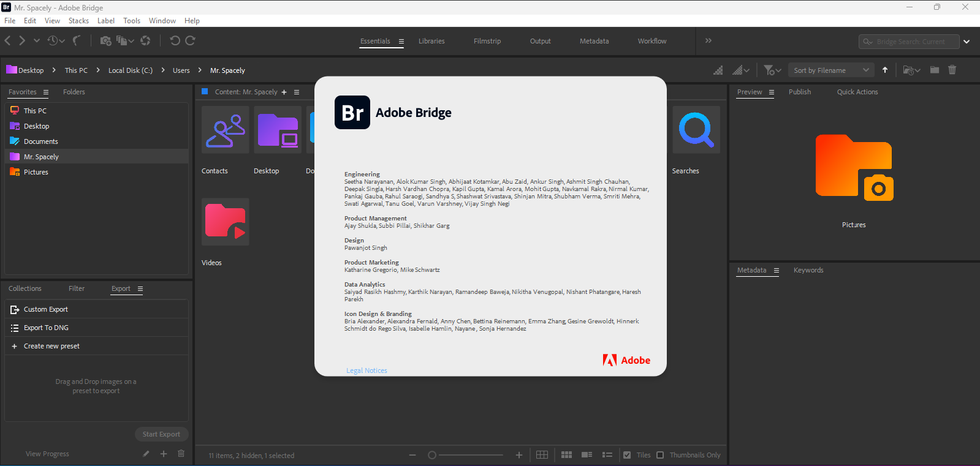Select the Contacts folder thumbnail
The height and width of the screenshot is (466, 980).
[225, 130]
